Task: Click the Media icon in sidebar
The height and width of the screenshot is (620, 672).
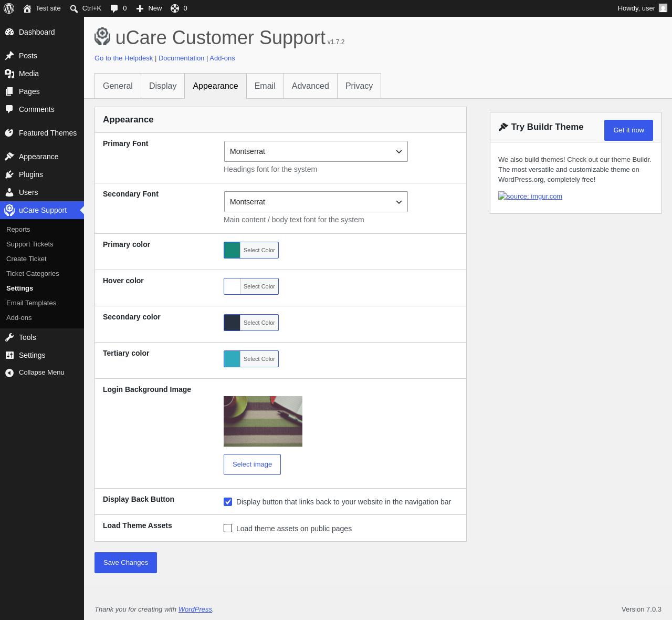Action: pyautogui.click(x=9, y=74)
